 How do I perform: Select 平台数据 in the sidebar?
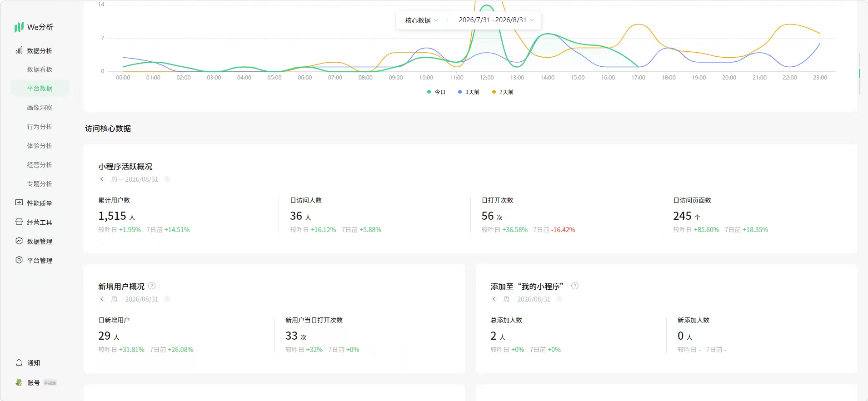(40, 89)
